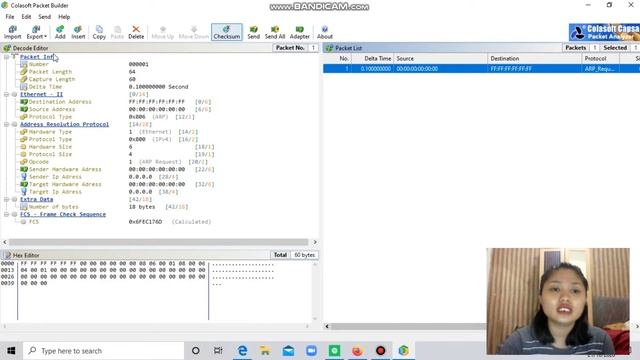Collapse the Extra Data tree node

pos(7,199)
